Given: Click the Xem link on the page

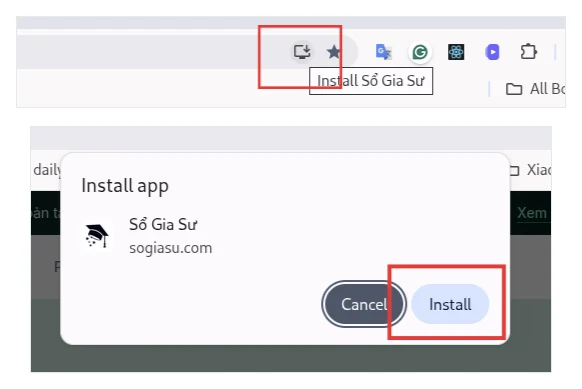Looking at the screenshot, I should pyautogui.click(x=532, y=213).
